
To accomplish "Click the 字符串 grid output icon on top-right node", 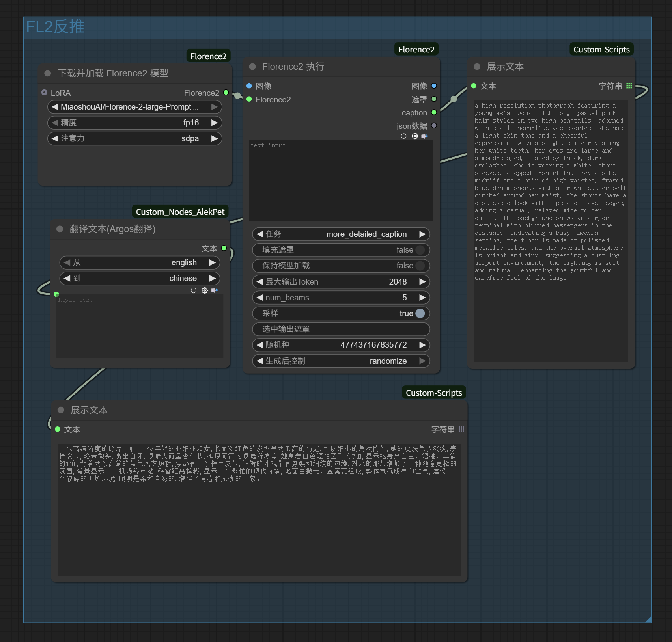I will point(629,86).
